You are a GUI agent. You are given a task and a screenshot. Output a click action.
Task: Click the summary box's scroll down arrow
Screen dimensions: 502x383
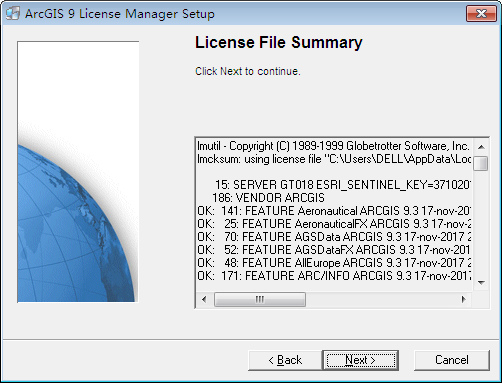(x=481, y=283)
